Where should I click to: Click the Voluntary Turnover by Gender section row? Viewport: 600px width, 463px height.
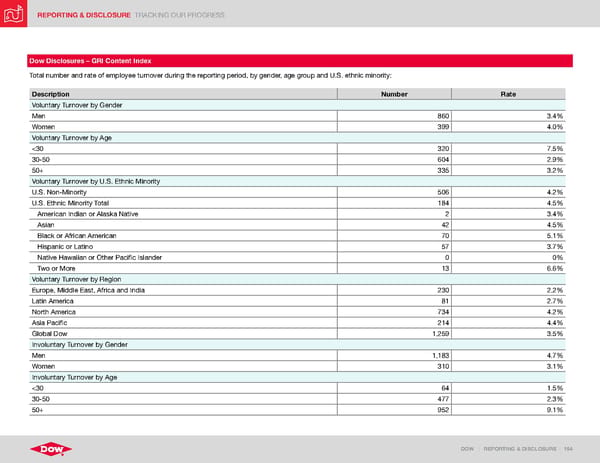297,105
